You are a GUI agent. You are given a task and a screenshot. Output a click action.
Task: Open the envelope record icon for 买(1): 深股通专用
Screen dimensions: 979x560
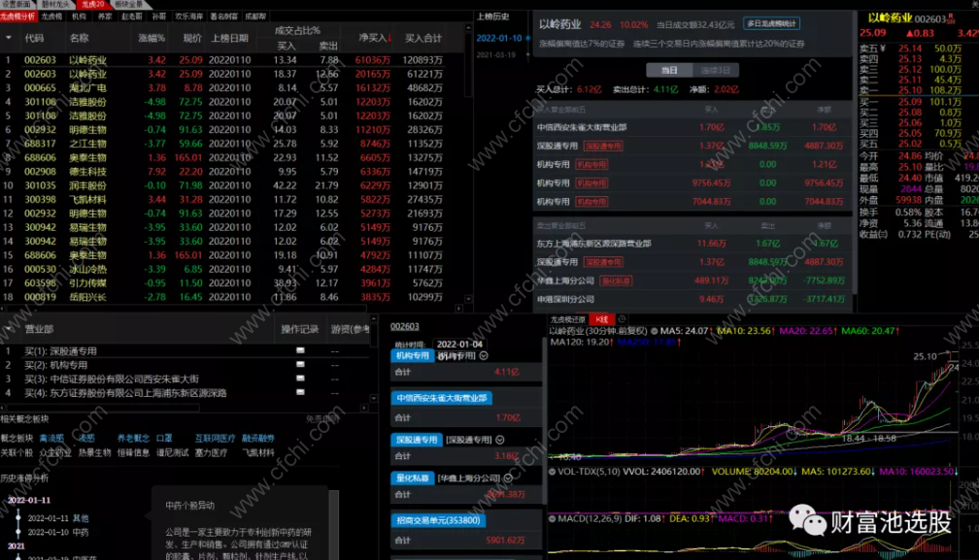[x=300, y=350]
